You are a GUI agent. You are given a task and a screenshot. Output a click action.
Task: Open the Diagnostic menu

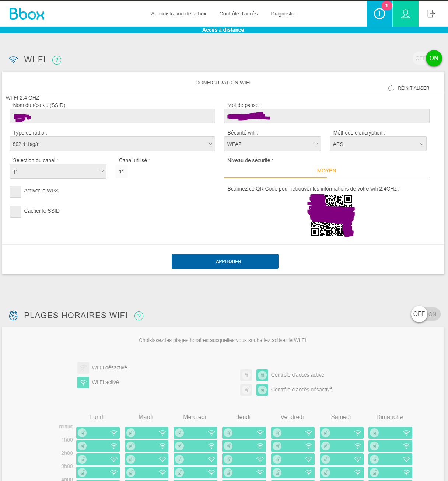(283, 14)
